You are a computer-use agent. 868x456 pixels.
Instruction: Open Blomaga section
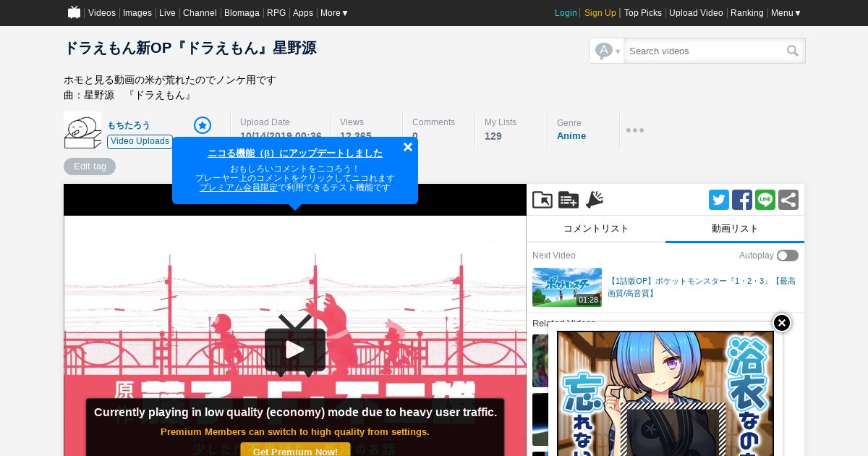[x=242, y=13]
